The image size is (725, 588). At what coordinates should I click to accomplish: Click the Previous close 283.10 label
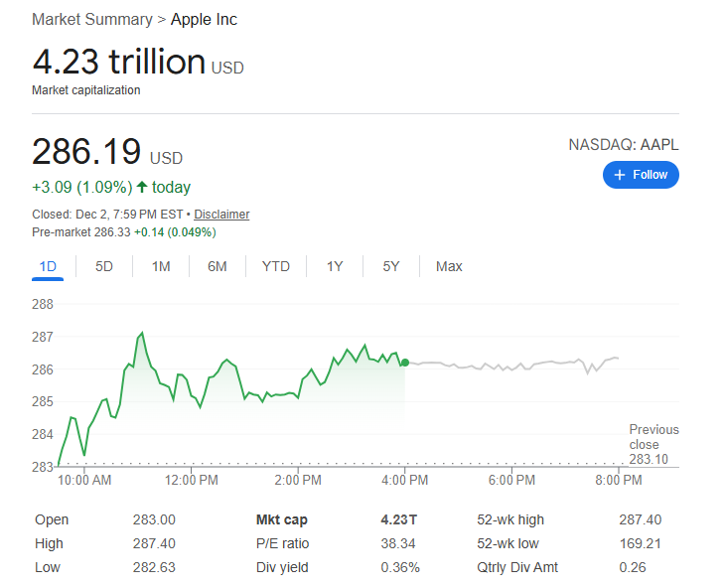coord(653,444)
